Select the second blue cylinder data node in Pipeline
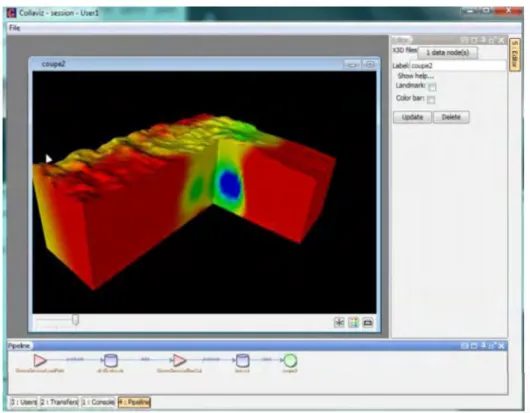530x413 pixels. (242, 361)
